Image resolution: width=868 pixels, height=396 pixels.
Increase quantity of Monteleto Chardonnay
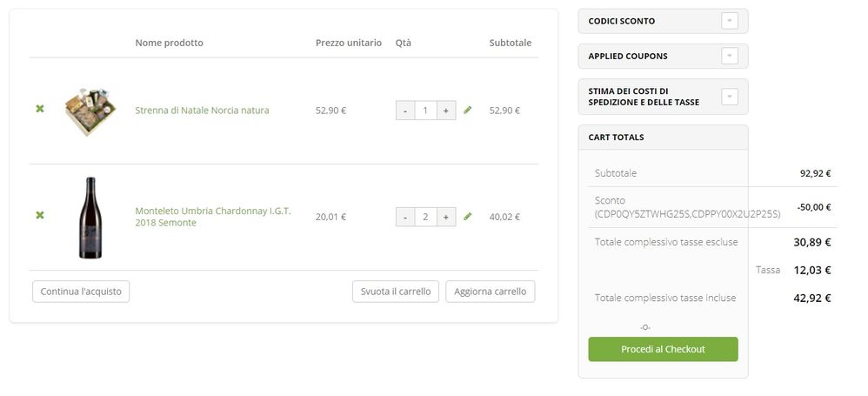(445, 217)
